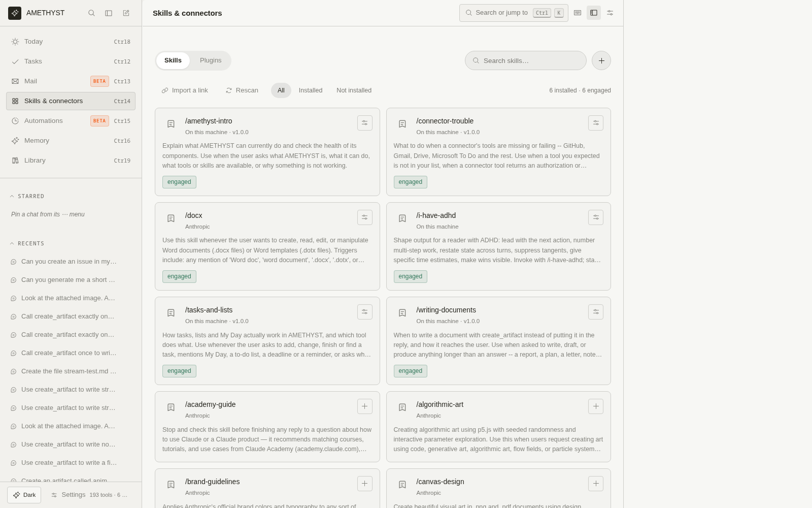The image size is (812, 508).
Task: Click the document icon on /amethyst-intro card
Action: 171,124
